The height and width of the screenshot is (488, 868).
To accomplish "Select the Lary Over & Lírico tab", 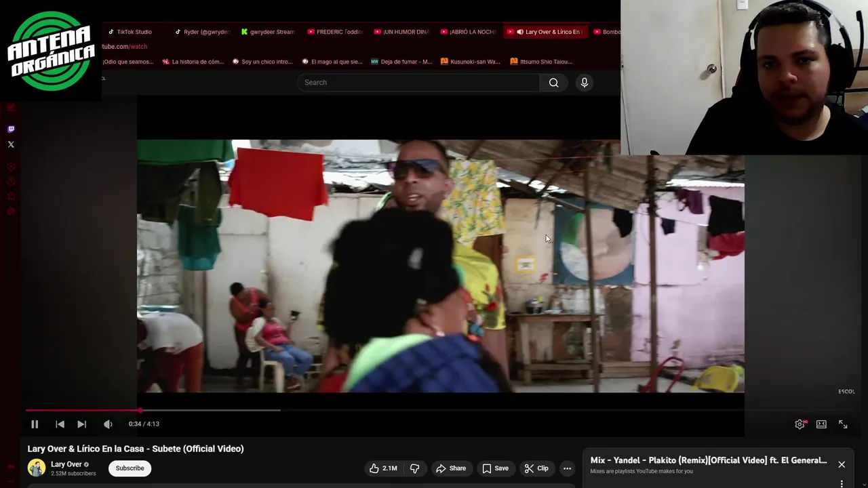I will pos(545,32).
